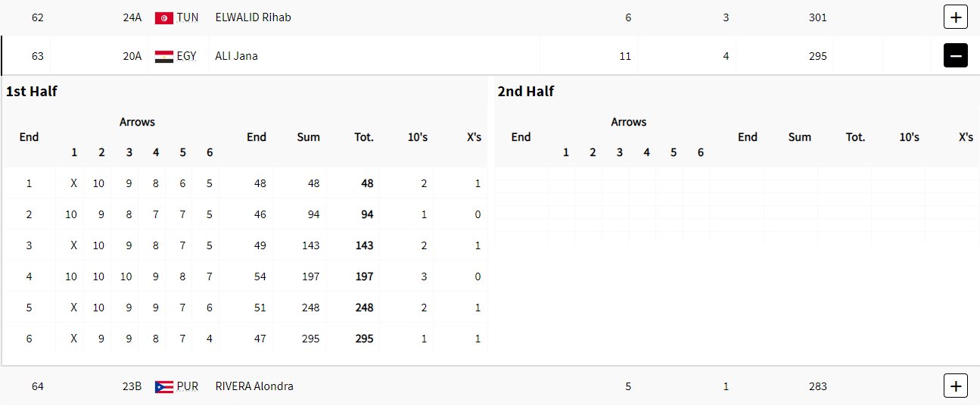The image size is (980, 406).
Task: Click the TUN country code
Action: [188, 17]
